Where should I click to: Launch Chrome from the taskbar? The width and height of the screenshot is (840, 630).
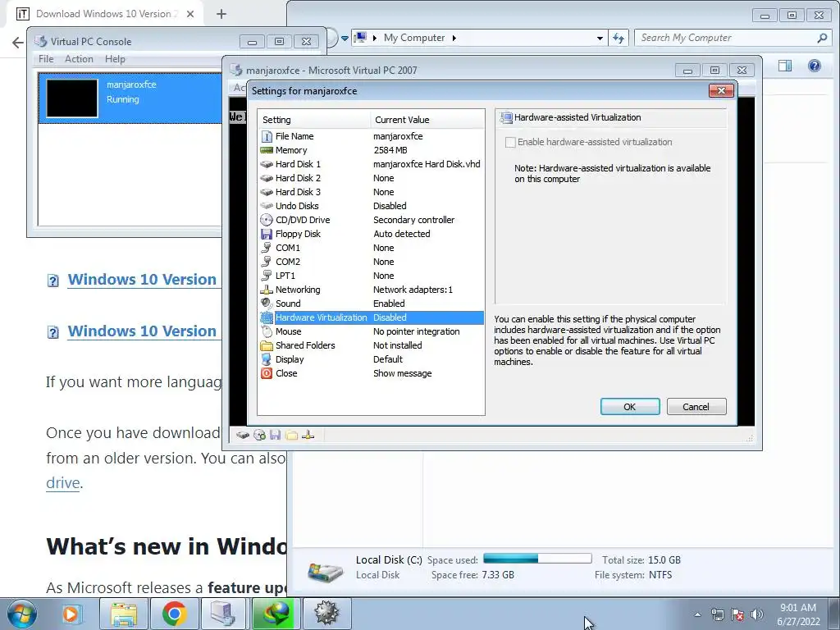(175, 614)
